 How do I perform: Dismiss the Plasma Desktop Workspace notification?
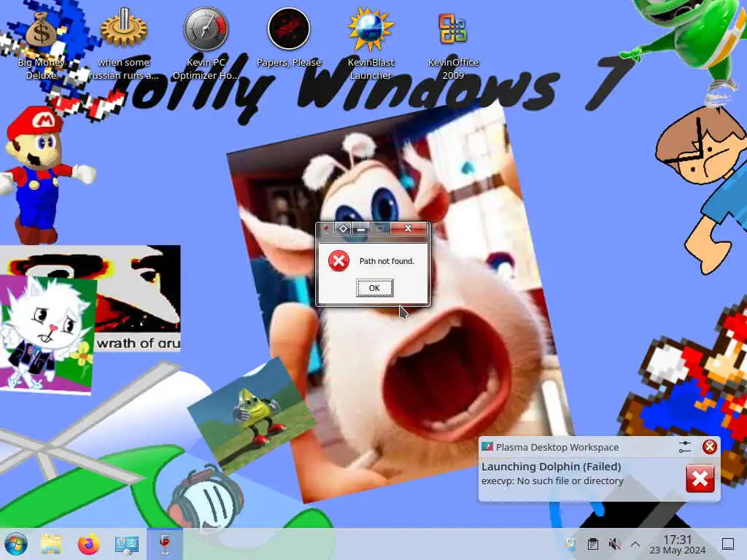pyautogui.click(x=709, y=447)
